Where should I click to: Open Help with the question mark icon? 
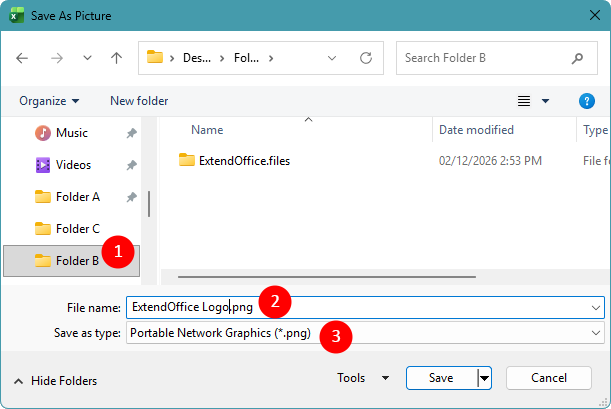coord(586,101)
